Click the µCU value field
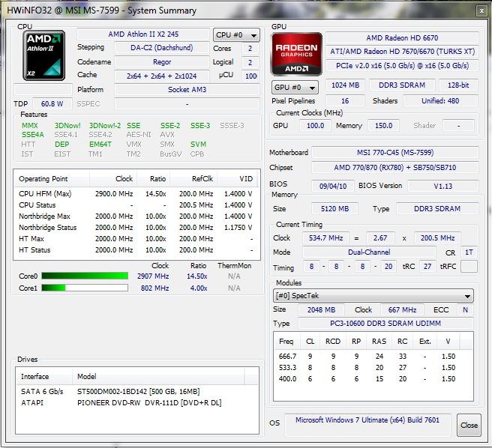The width and height of the screenshot is (492, 448). pos(250,76)
